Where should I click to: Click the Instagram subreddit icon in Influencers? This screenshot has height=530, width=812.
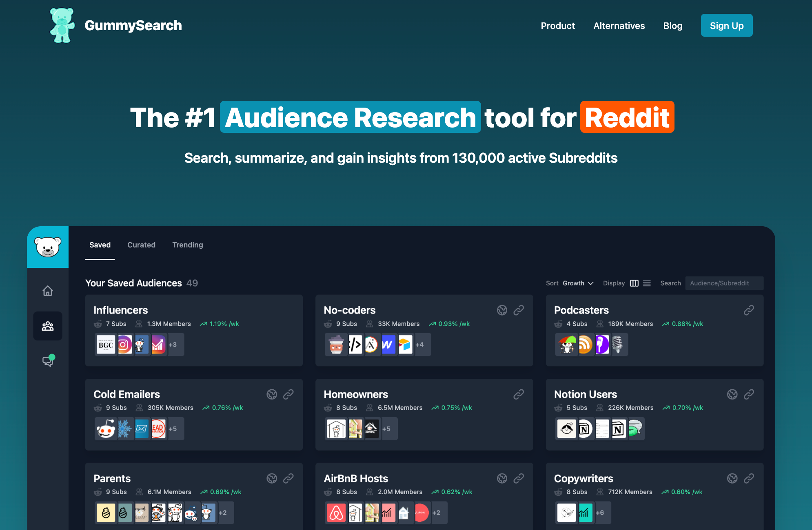[x=124, y=345]
